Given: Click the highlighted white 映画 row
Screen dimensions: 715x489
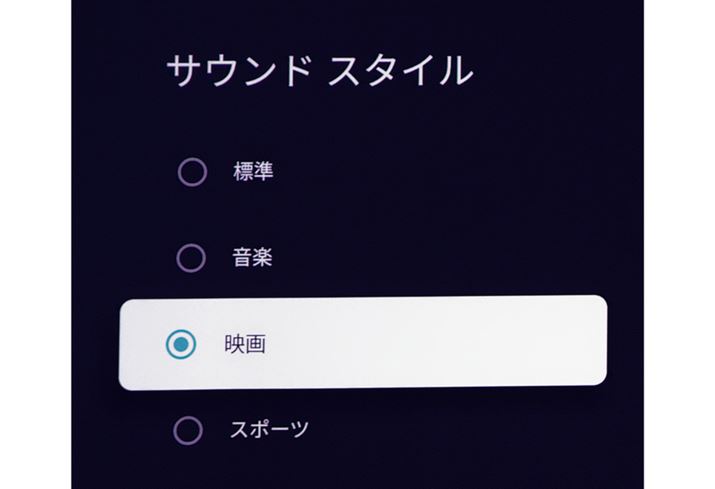Looking at the screenshot, I should coord(362,342).
